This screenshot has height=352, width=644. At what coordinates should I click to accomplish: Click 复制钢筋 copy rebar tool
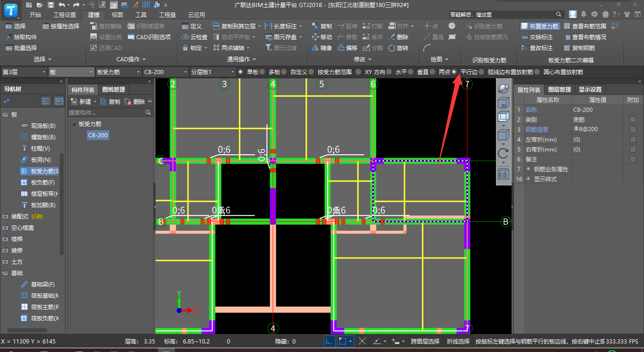click(x=579, y=48)
